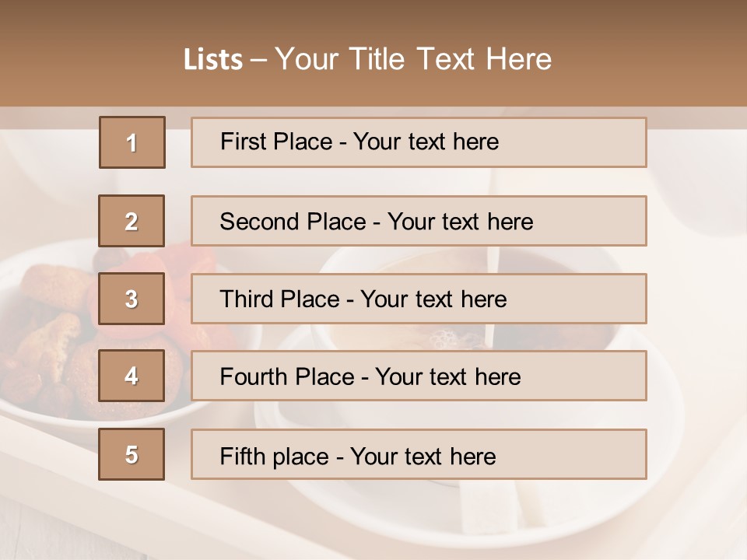Select the "First Place" text bar
747x560 pixels.
pyautogui.click(x=419, y=142)
